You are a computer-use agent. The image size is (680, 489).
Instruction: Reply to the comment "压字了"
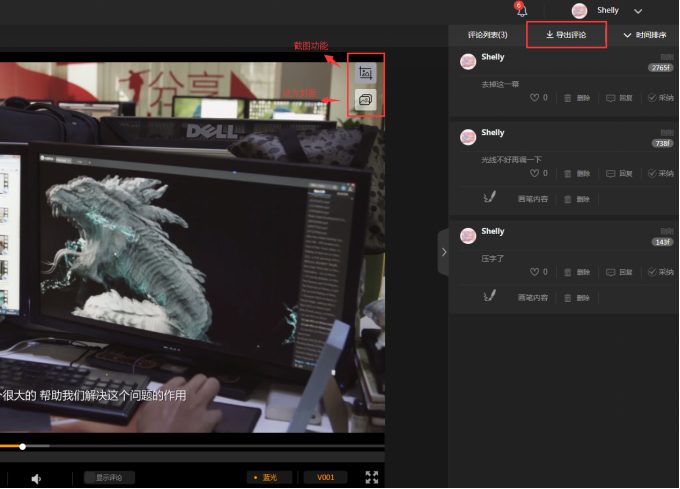pyautogui.click(x=619, y=272)
